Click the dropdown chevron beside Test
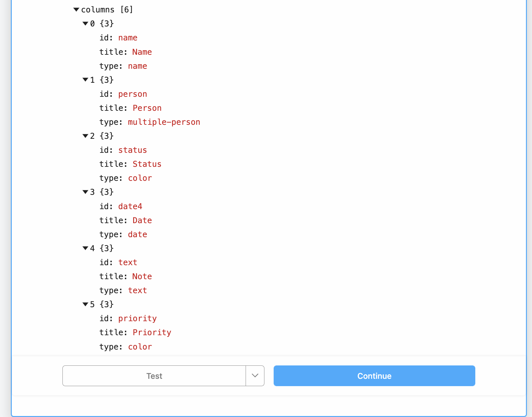This screenshot has width=532, height=417. coord(255,376)
